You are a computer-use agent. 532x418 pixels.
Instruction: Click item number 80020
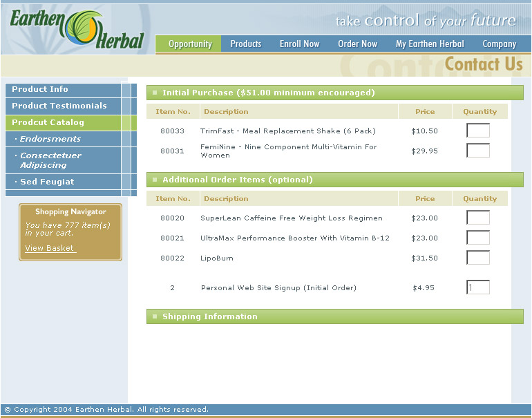click(172, 218)
